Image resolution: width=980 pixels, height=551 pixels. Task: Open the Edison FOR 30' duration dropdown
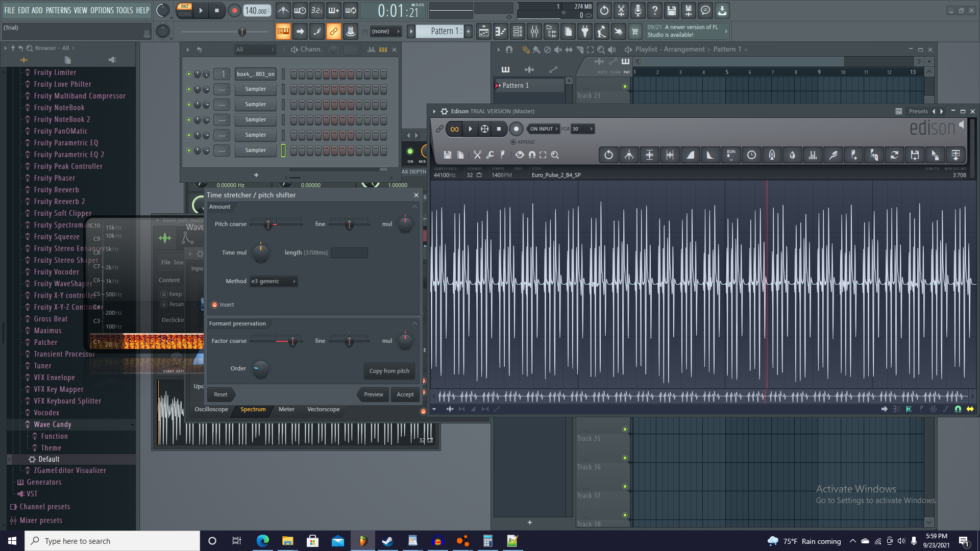[582, 129]
